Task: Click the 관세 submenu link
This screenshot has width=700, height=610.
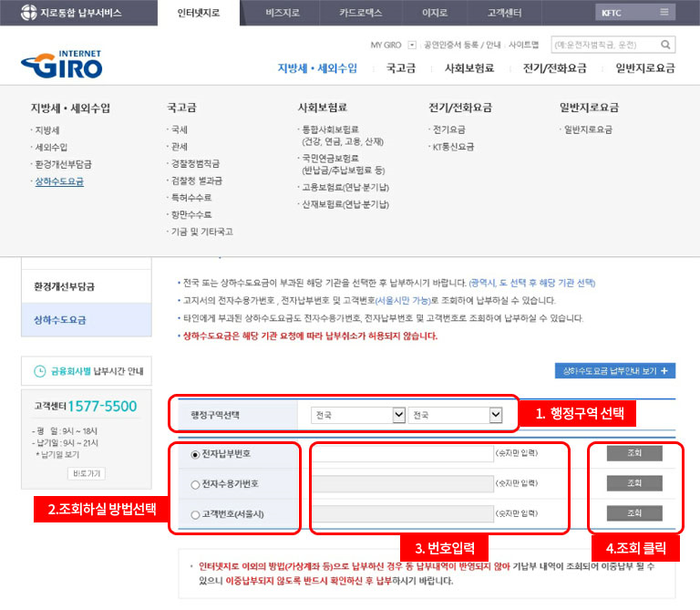Action: [x=180, y=147]
